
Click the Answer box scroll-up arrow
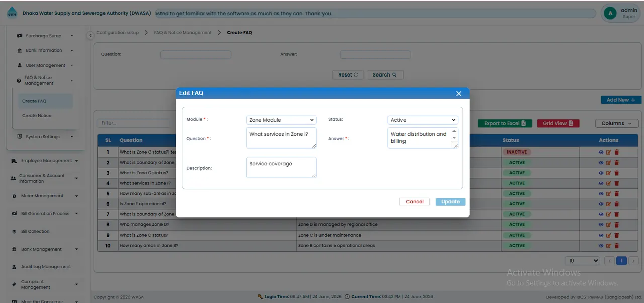point(454,131)
